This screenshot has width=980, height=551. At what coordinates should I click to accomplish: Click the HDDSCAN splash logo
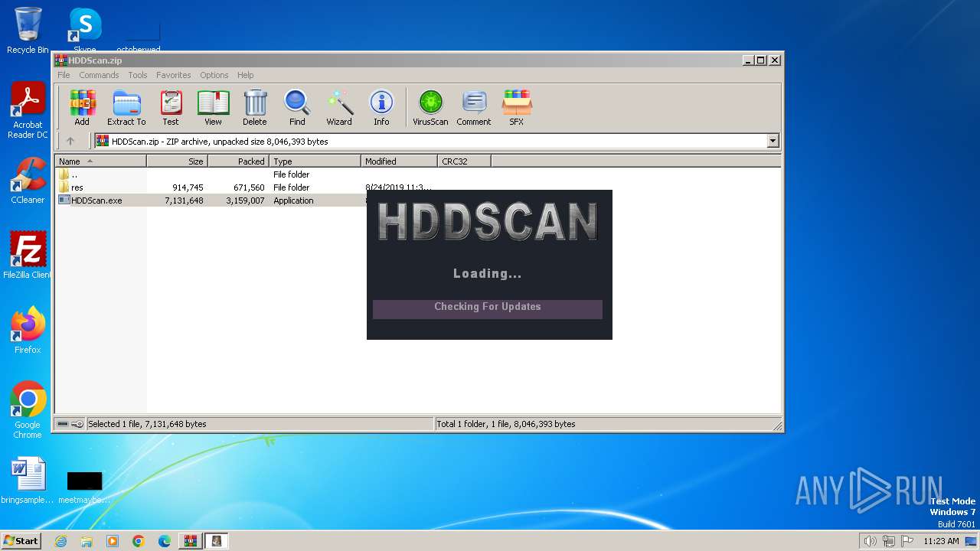coord(488,222)
